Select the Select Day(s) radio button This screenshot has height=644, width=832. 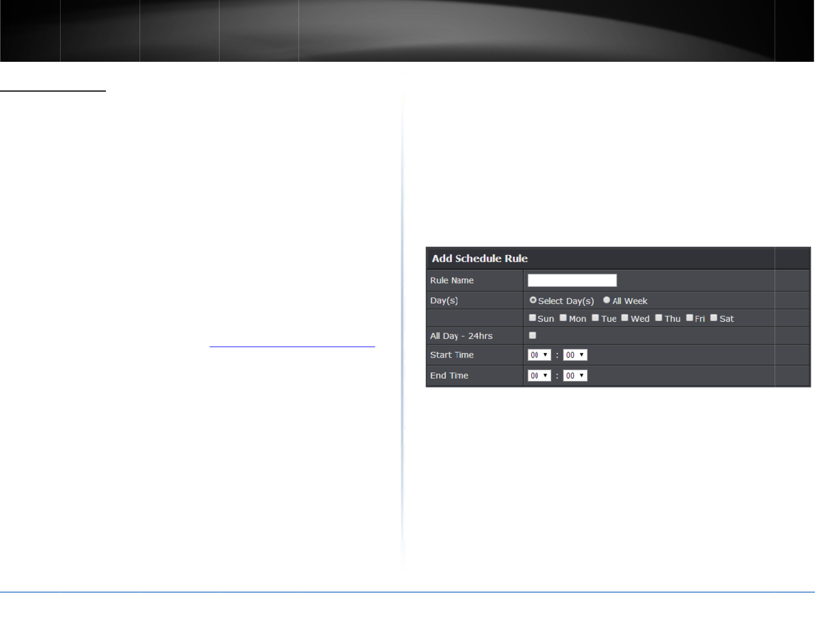(x=533, y=300)
